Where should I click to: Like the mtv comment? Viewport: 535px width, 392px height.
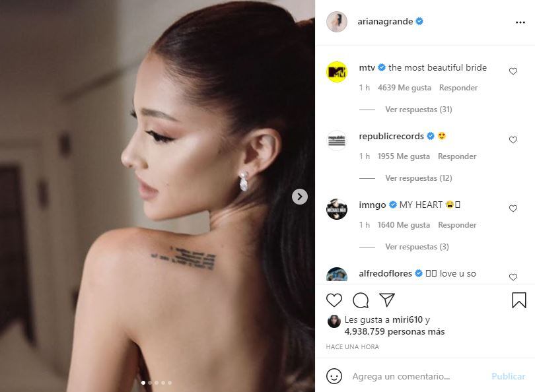coord(513,71)
